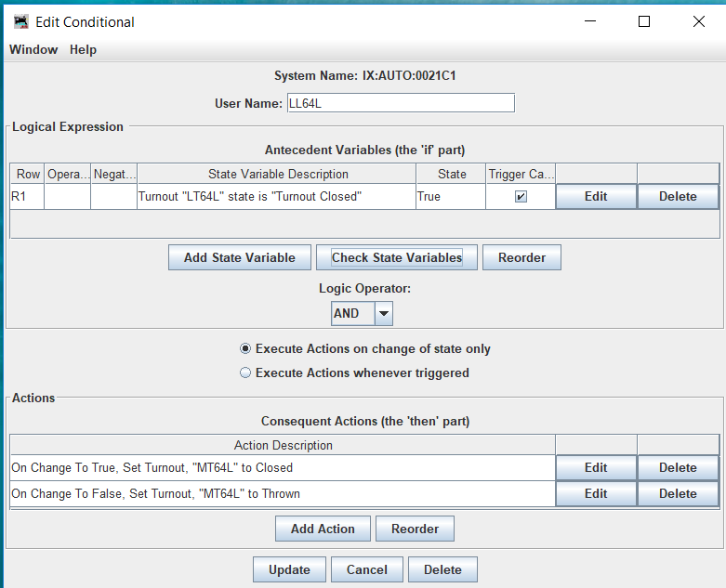Click the State cell showing True
The width and height of the screenshot is (726, 588).
click(451, 197)
